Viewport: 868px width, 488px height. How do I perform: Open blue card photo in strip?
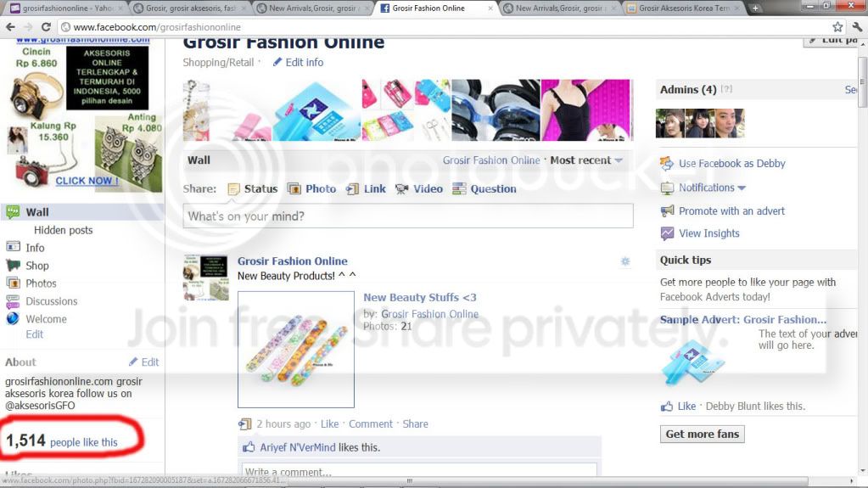(x=317, y=110)
